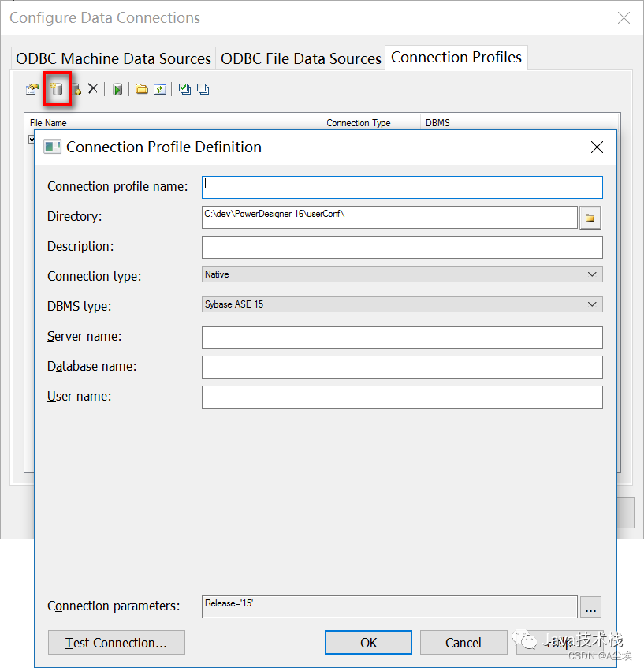Click Add Data Source cylinder icon

(57, 89)
